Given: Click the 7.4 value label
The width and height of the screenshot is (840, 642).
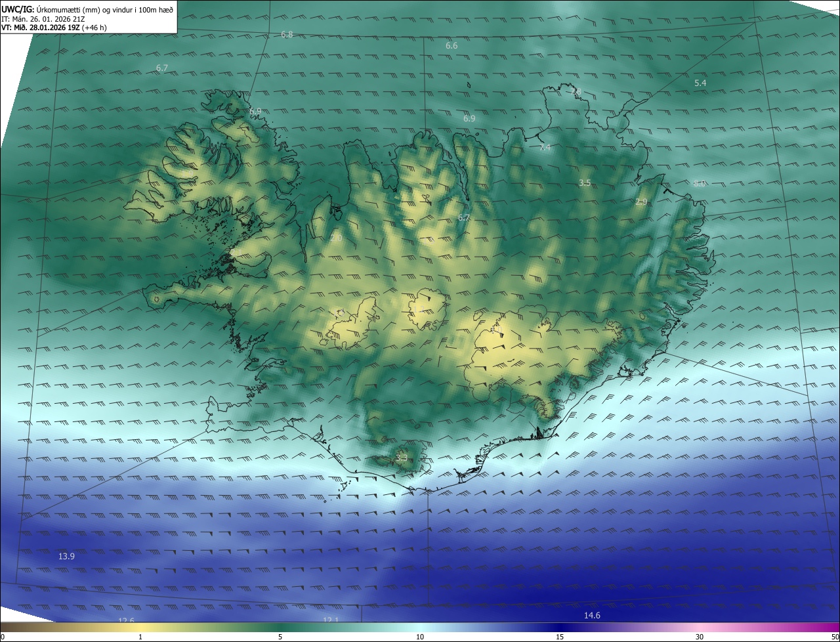Looking at the screenshot, I should pyautogui.click(x=545, y=148).
